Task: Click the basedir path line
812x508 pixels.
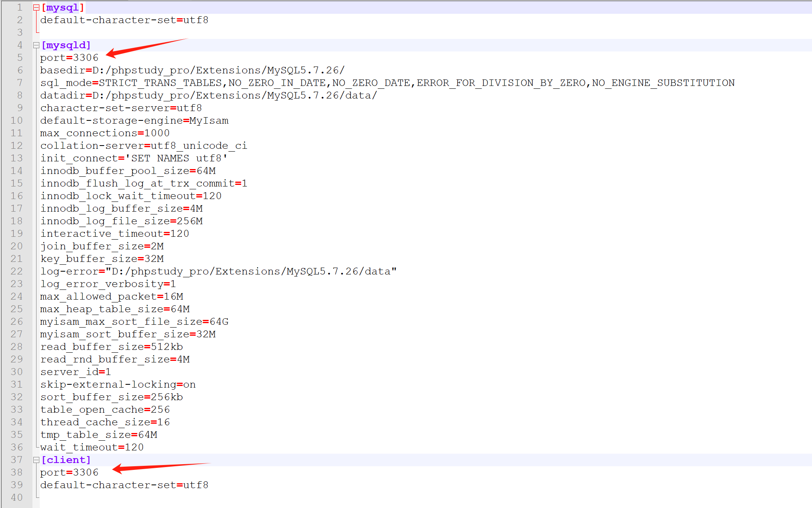Action: tap(192, 70)
